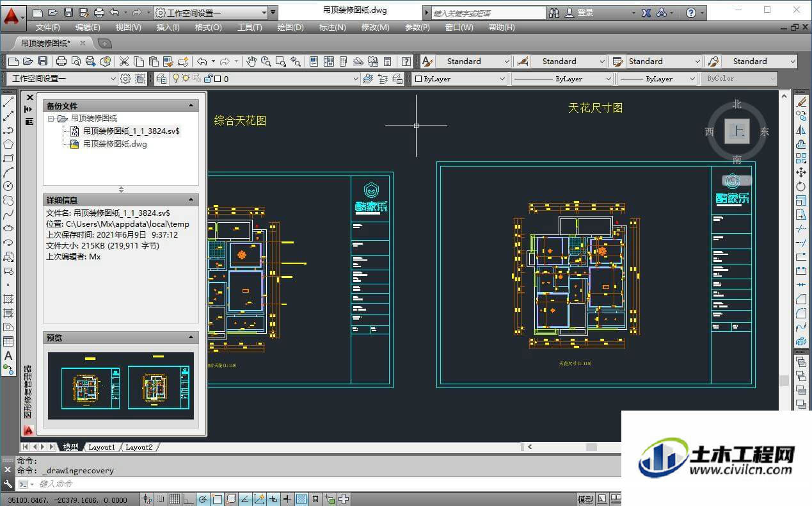
Task: Toggle Object Snap in status bar
Action: [216, 500]
